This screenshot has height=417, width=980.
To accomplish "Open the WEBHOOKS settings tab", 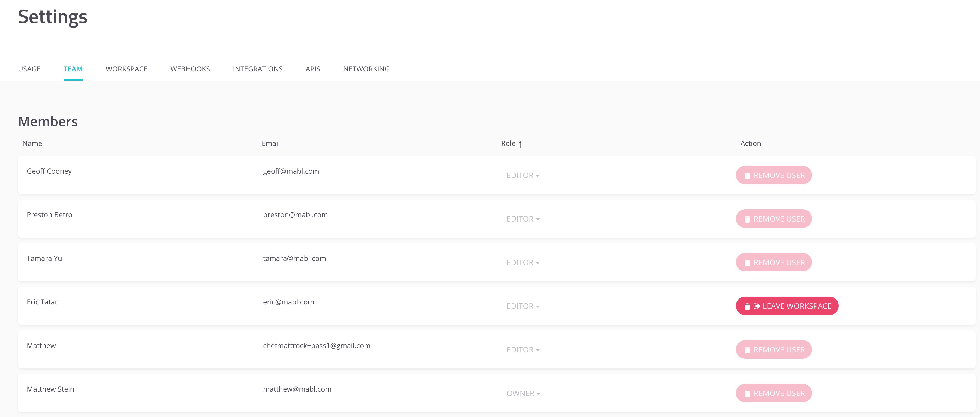I will pyautogui.click(x=191, y=69).
